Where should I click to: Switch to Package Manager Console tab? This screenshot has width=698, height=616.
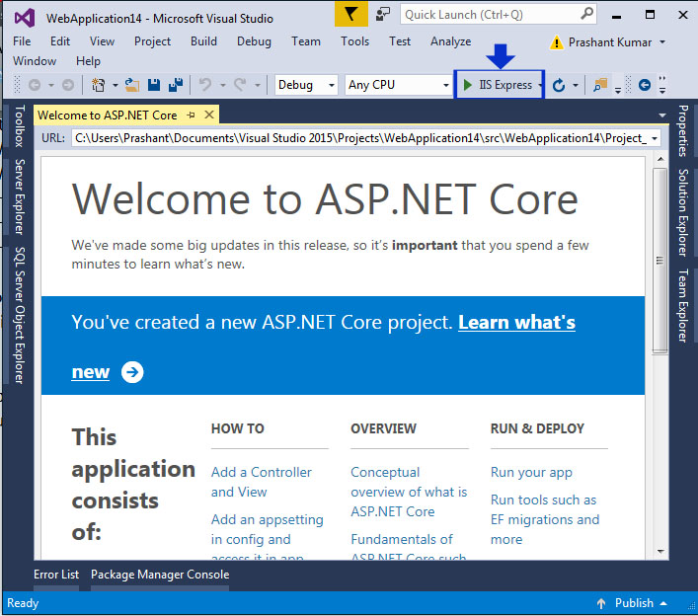[x=160, y=575]
